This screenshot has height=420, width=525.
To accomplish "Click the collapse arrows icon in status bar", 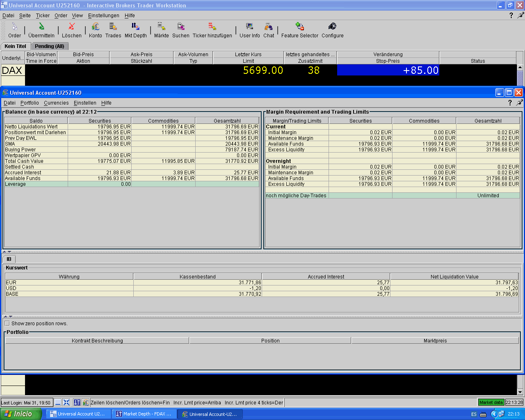I will point(66,402).
